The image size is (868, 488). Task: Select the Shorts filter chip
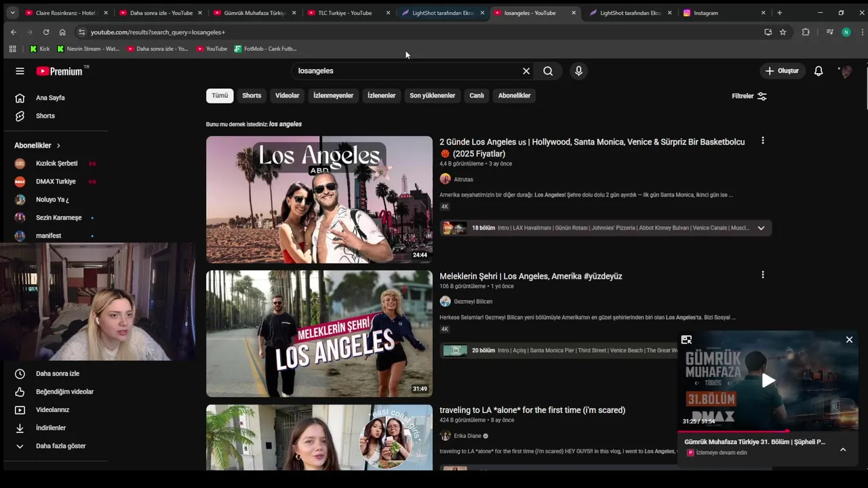(x=252, y=96)
